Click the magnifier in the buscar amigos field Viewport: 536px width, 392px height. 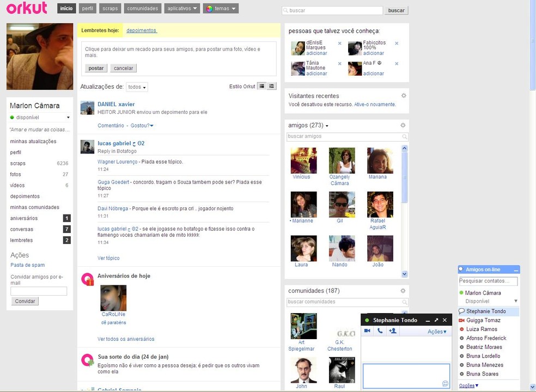tap(404, 136)
